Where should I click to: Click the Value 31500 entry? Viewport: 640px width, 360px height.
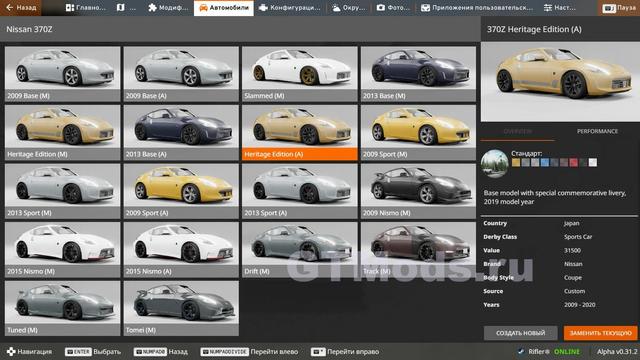559,250
